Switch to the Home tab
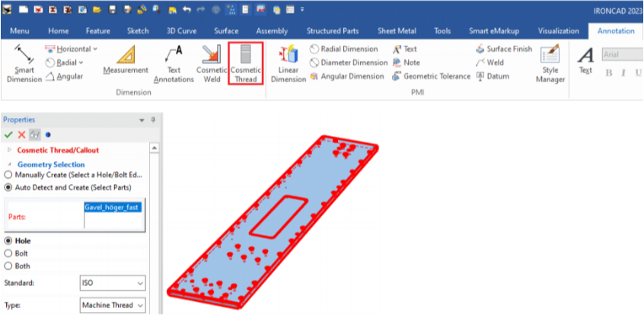The width and height of the screenshot is (644, 321). pos(59,31)
